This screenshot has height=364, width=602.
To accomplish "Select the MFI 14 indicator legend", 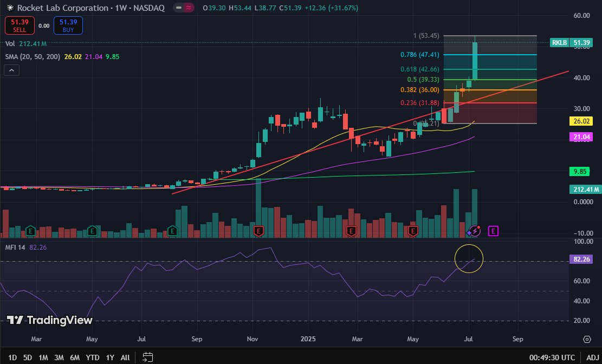I will tap(25, 248).
